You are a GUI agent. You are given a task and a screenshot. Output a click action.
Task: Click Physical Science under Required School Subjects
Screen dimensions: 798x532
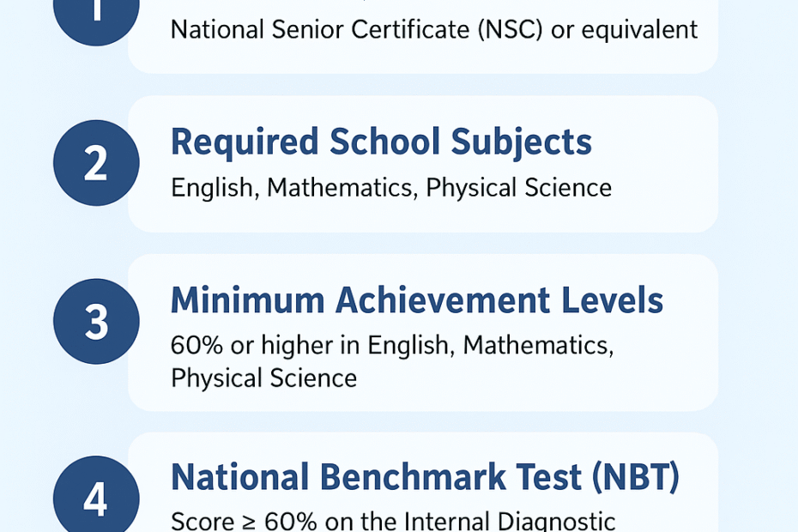tap(518, 188)
